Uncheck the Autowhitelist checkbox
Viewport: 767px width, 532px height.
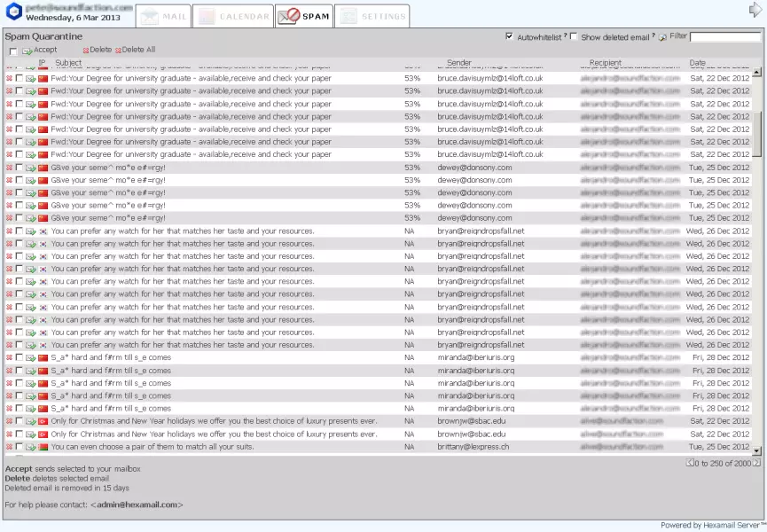click(509, 36)
